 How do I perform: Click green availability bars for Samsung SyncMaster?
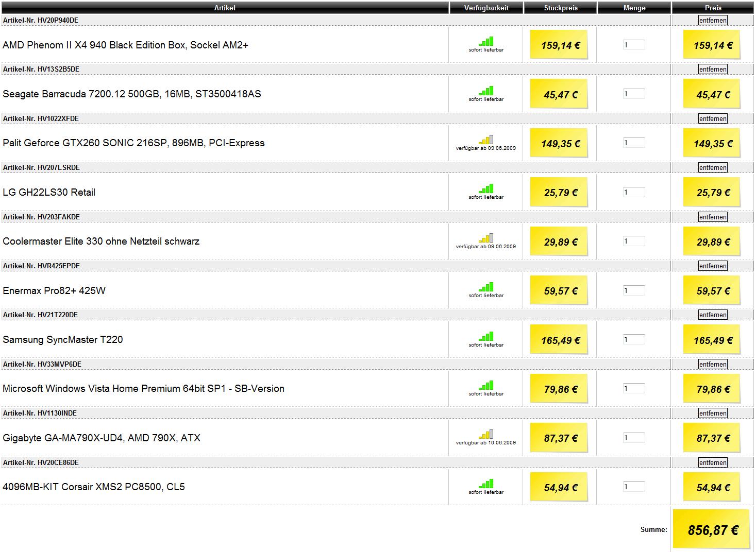pyautogui.click(x=486, y=336)
